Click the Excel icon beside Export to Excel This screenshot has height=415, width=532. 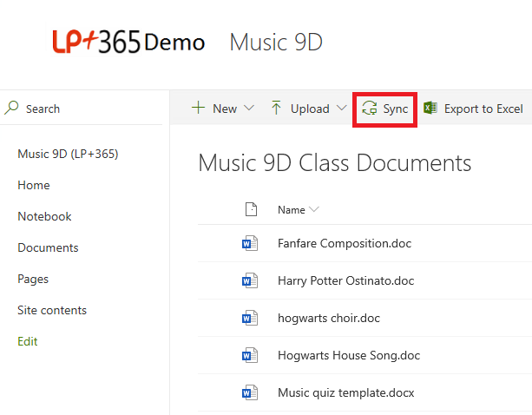point(430,108)
